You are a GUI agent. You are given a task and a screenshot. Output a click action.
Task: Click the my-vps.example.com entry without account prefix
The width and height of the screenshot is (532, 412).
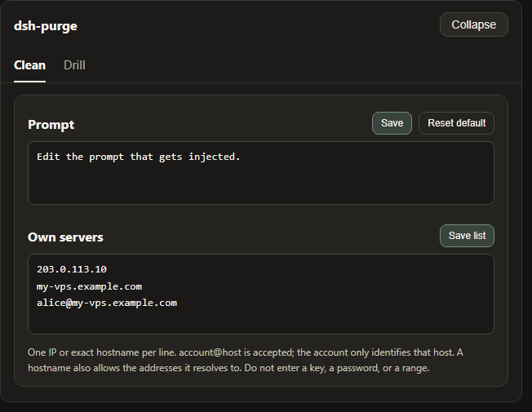pyautogui.click(x=89, y=286)
